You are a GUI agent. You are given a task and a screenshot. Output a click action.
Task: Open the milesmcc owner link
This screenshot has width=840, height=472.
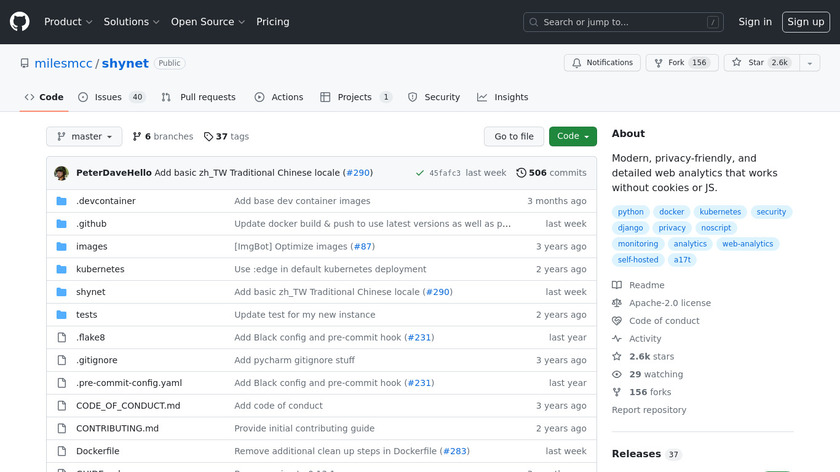click(x=63, y=63)
